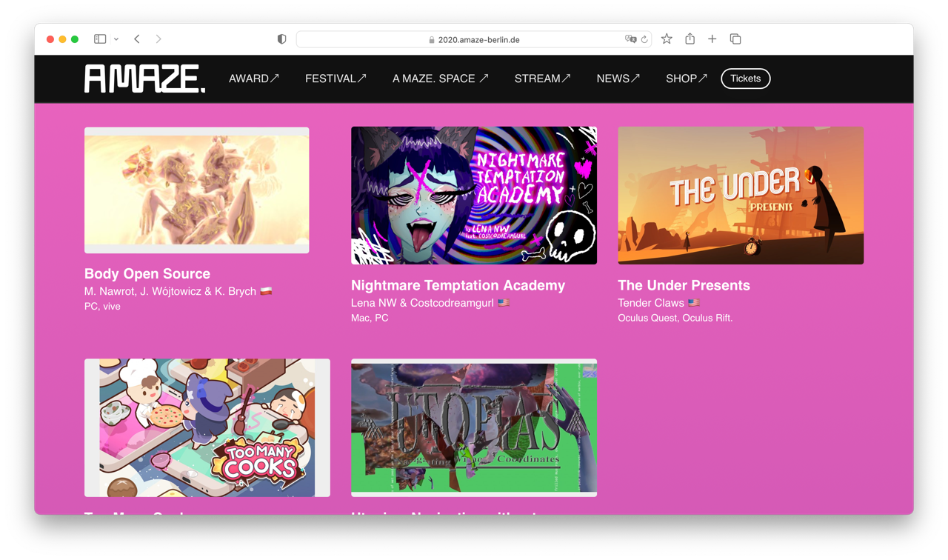The height and width of the screenshot is (560, 948).
Task: Go back to the previous page
Action: (137, 39)
